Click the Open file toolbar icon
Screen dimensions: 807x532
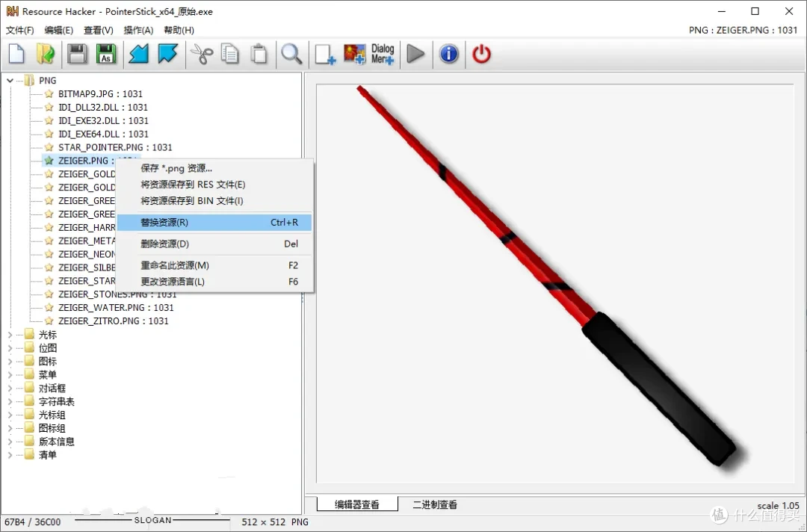point(46,54)
